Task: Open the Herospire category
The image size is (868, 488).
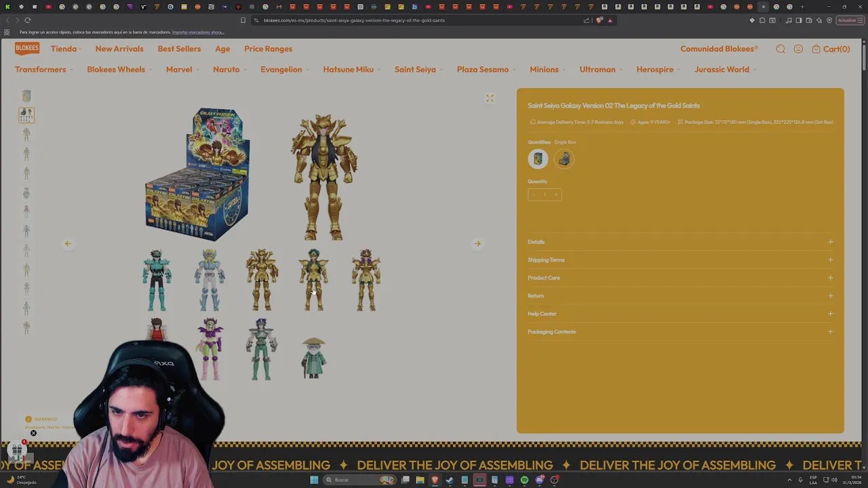Action: click(658, 69)
